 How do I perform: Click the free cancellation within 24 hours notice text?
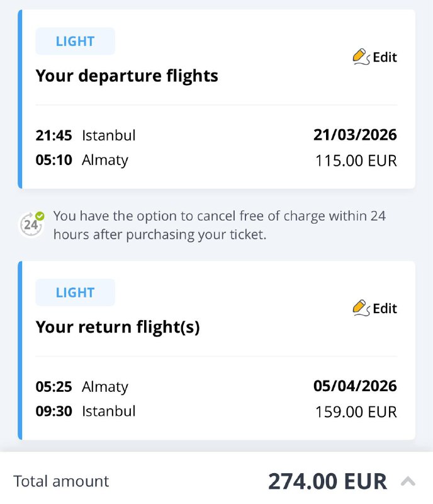point(219,225)
